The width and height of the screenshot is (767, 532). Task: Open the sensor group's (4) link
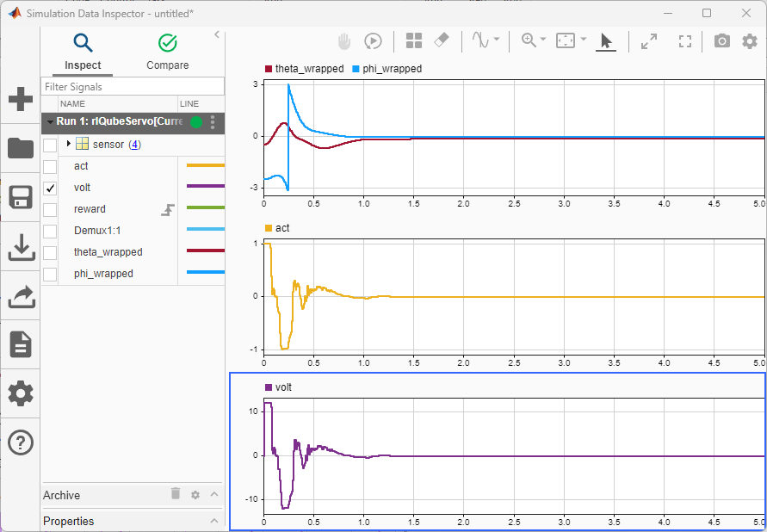pos(134,145)
